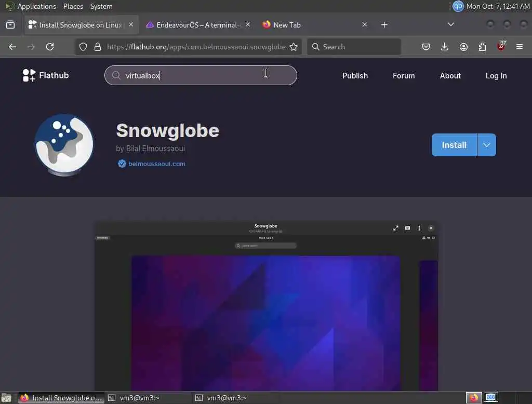Viewport: 532px width, 404px height.
Task: Click the Flathub search field containing virtualbox
Action: click(201, 75)
